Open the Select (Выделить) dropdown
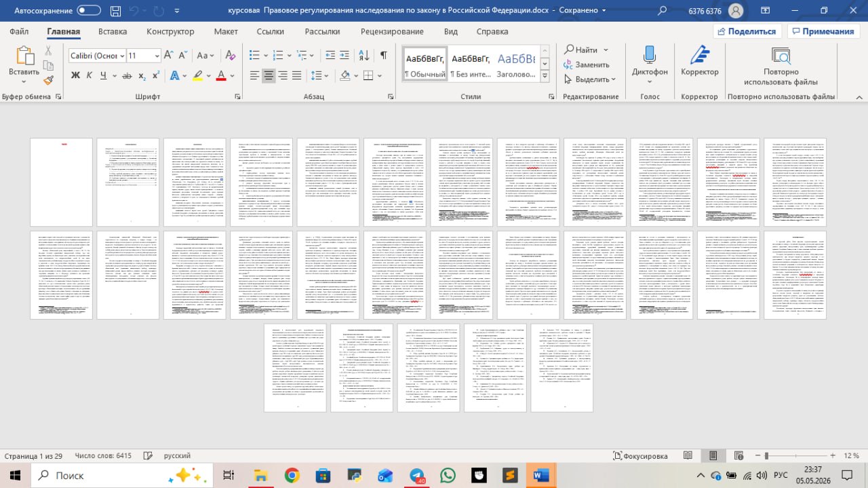The width and height of the screenshot is (868, 488). (x=590, y=79)
